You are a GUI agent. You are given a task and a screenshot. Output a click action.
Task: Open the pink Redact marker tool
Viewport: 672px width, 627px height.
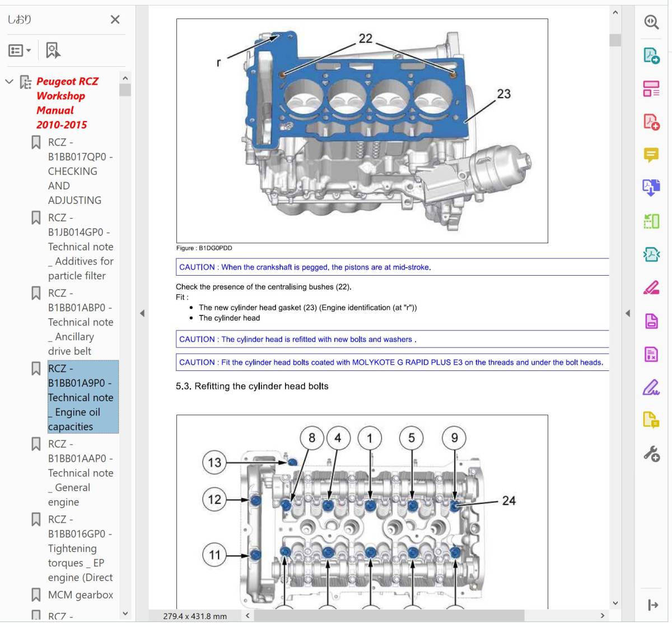651,287
